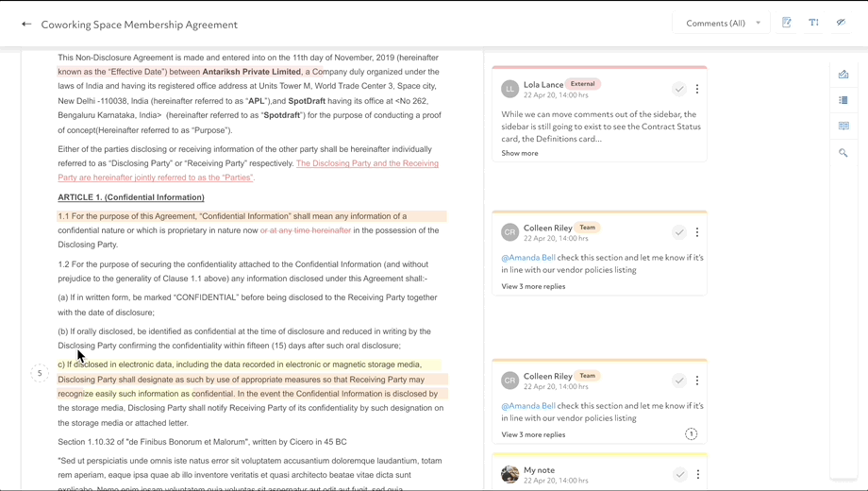Click the 'Section 1.10.32' paragraph line

point(203,442)
